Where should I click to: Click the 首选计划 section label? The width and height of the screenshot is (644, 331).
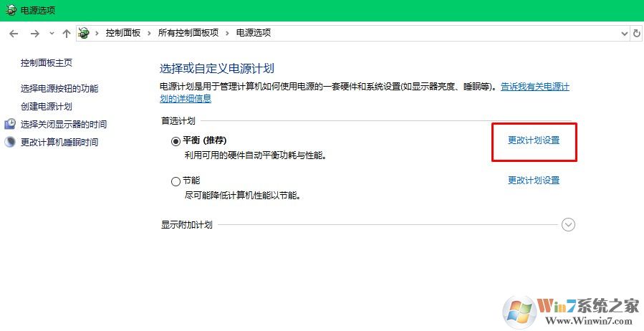(x=178, y=121)
